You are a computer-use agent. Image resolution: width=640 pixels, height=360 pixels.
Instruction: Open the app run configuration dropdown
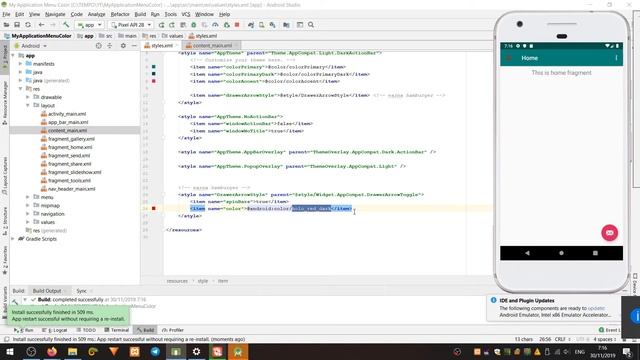[89, 25]
